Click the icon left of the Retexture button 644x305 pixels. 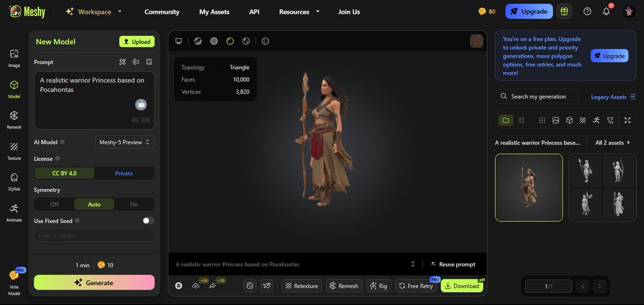pyautogui.click(x=267, y=286)
